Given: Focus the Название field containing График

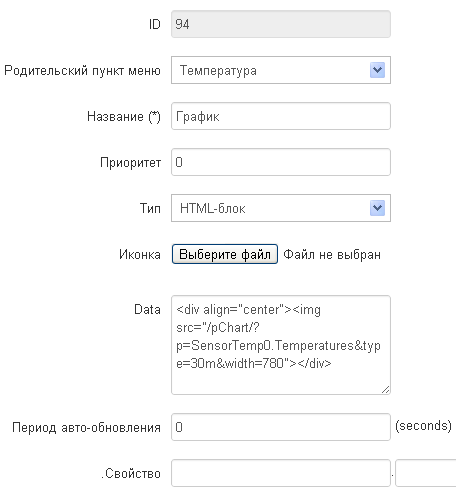Looking at the screenshot, I should (281, 116).
